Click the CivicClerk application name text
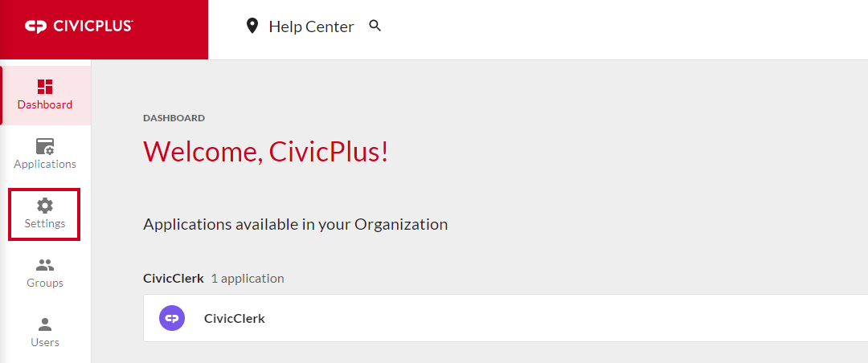Screen dimensions: 868x363 pyautogui.click(x=235, y=319)
